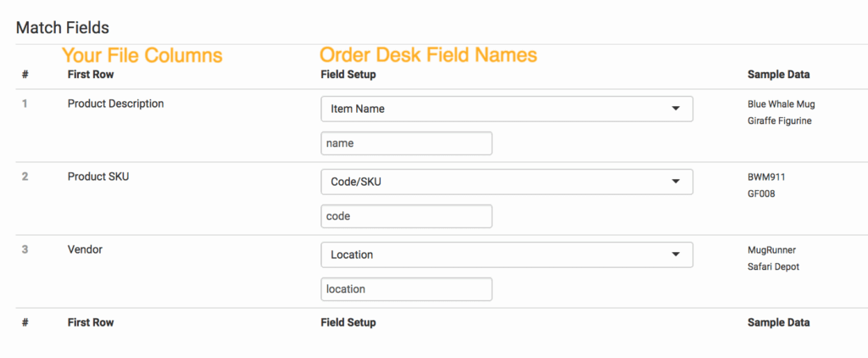This screenshot has height=358, width=868.
Task: Click the top Sample Data column header
Action: (778, 75)
